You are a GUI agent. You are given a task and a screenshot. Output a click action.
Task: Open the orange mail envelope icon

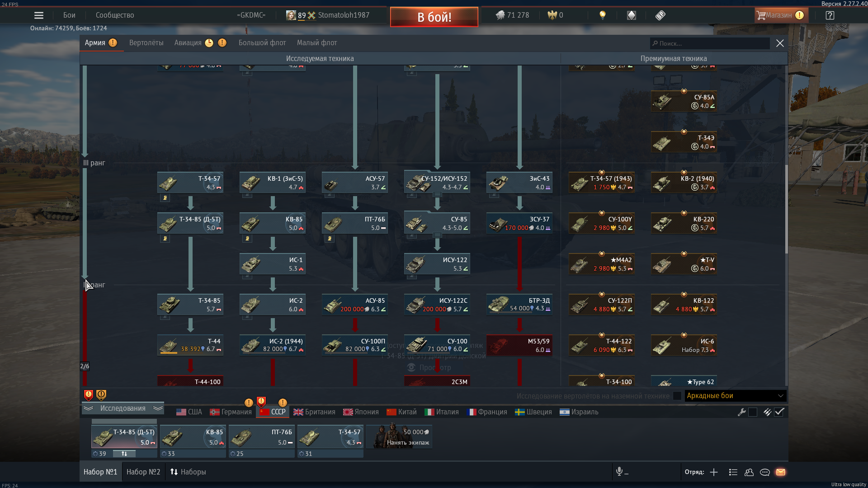[x=781, y=472]
